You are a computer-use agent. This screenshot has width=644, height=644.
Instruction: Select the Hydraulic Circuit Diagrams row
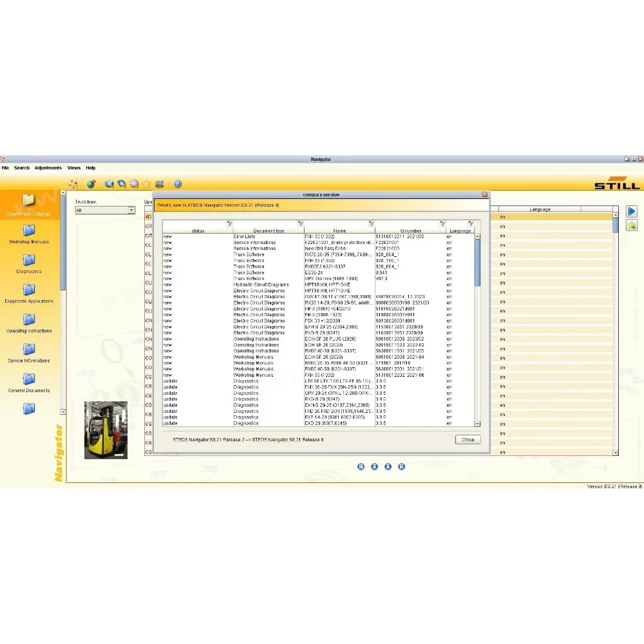click(x=319, y=285)
